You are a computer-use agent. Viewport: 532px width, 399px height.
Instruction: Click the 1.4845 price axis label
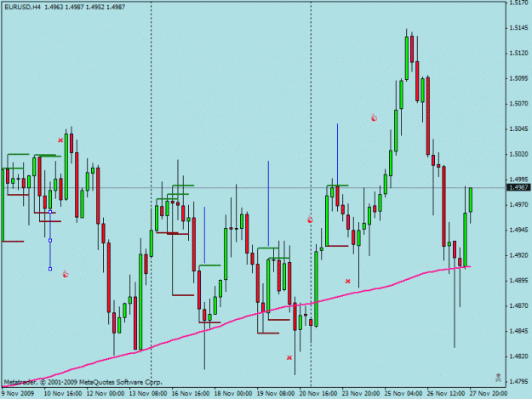pyautogui.click(x=518, y=331)
